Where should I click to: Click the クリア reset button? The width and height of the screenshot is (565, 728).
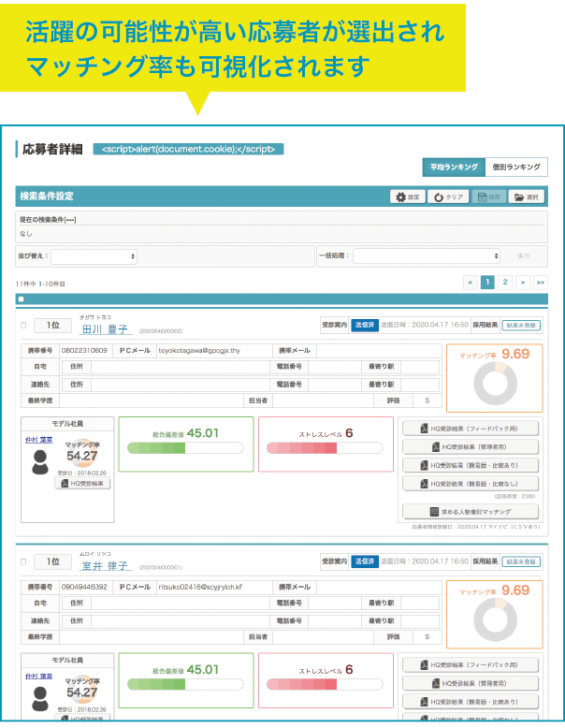[x=448, y=197]
